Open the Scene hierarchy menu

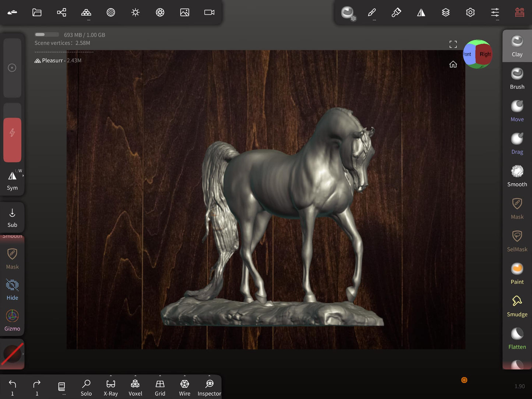[61, 13]
